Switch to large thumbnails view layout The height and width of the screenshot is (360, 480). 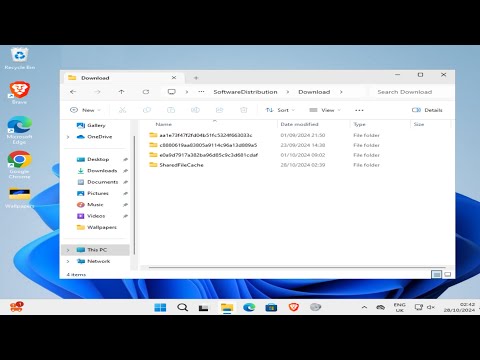(x=448, y=274)
